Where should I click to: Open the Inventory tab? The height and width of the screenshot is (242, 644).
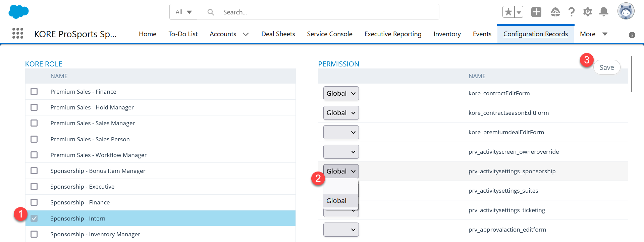(x=447, y=34)
